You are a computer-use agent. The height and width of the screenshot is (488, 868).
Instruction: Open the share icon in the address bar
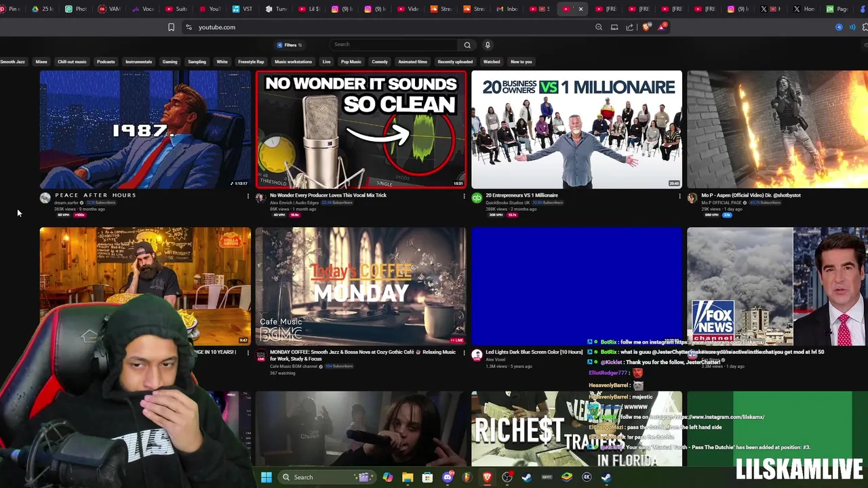[x=630, y=27]
